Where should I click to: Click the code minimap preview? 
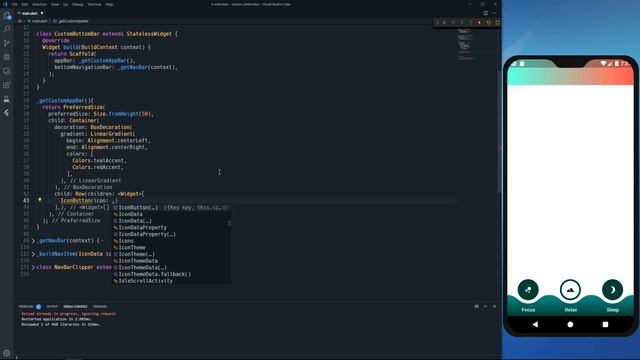(466, 45)
